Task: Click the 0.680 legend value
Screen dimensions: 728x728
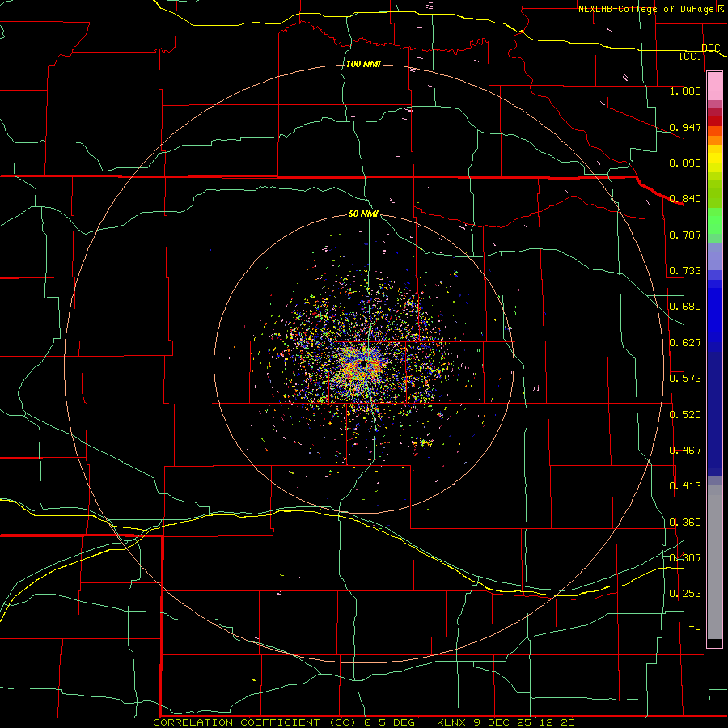Action: (685, 307)
